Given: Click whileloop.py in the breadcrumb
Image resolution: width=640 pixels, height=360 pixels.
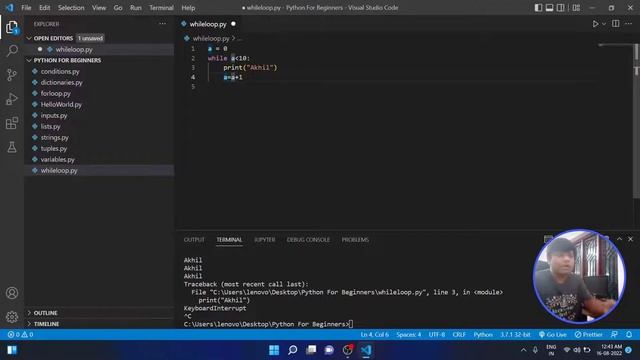Looking at the screenshot, I should [211, 38].
